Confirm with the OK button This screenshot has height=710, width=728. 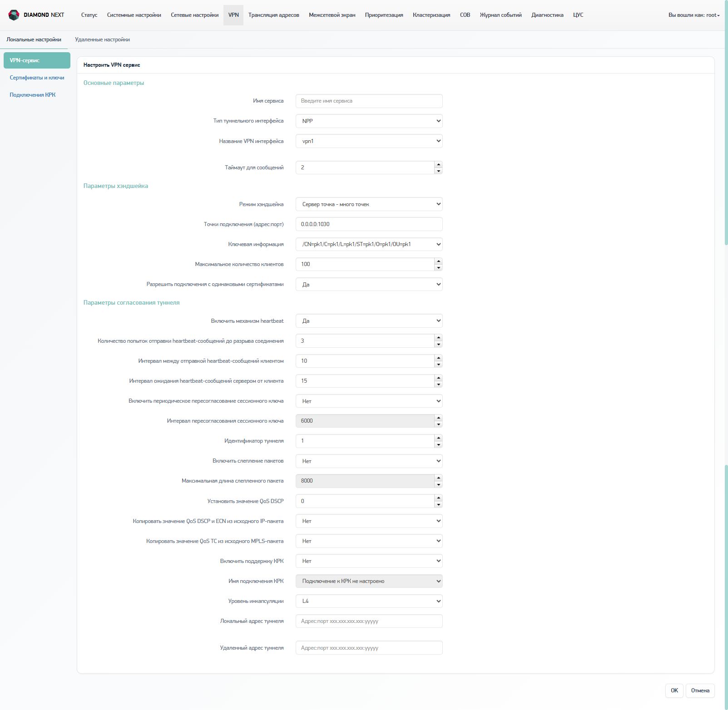674,690
